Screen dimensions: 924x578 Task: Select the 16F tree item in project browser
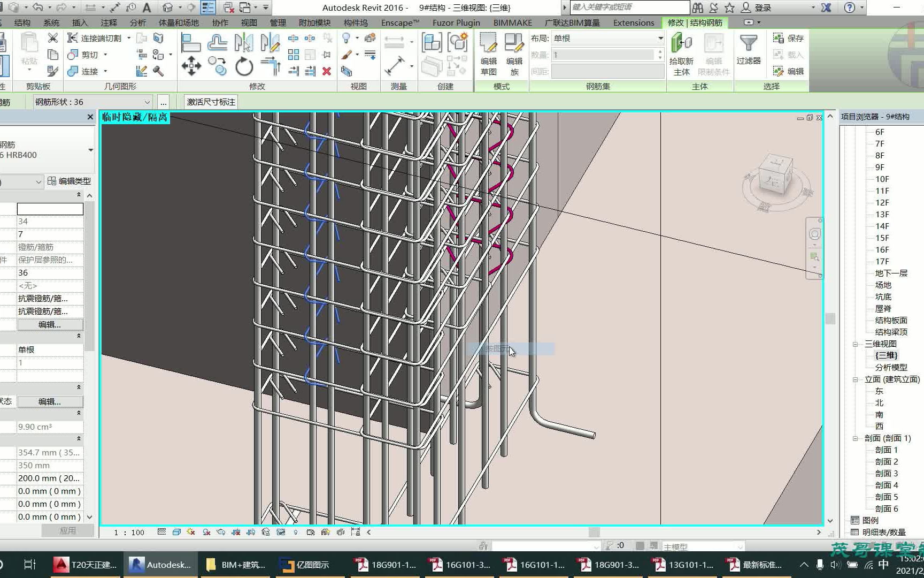click(882, 249)
